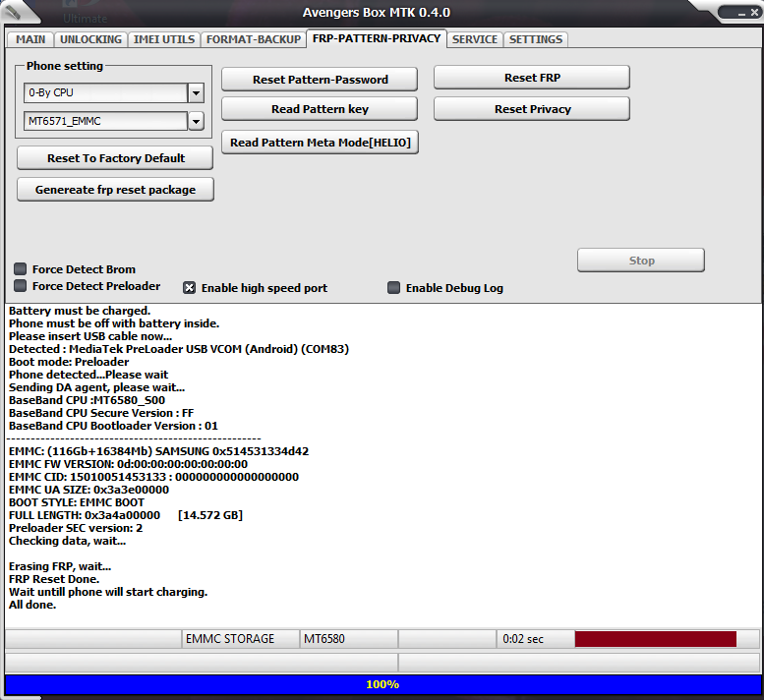Click the 'EMMC UA SIZE: 0x3a3e00000' line

click(88, 490)
